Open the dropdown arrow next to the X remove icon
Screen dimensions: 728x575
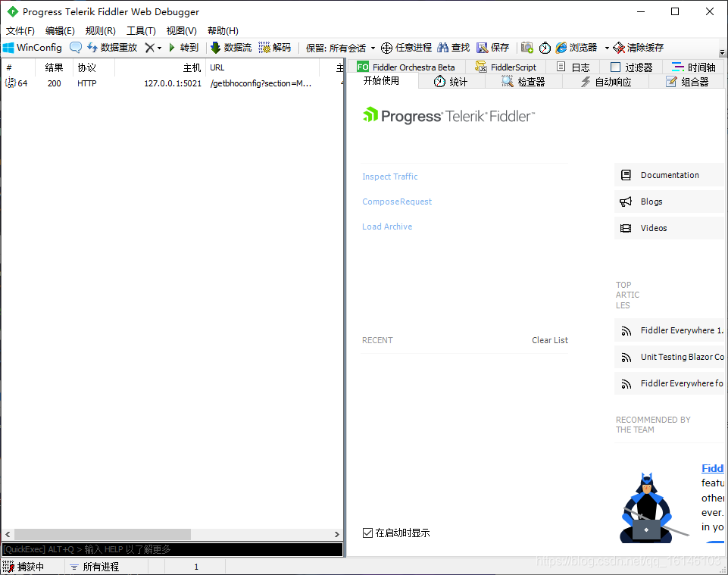159,48
